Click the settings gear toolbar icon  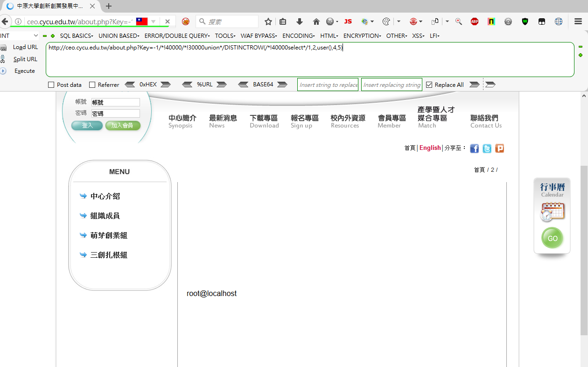508,21
